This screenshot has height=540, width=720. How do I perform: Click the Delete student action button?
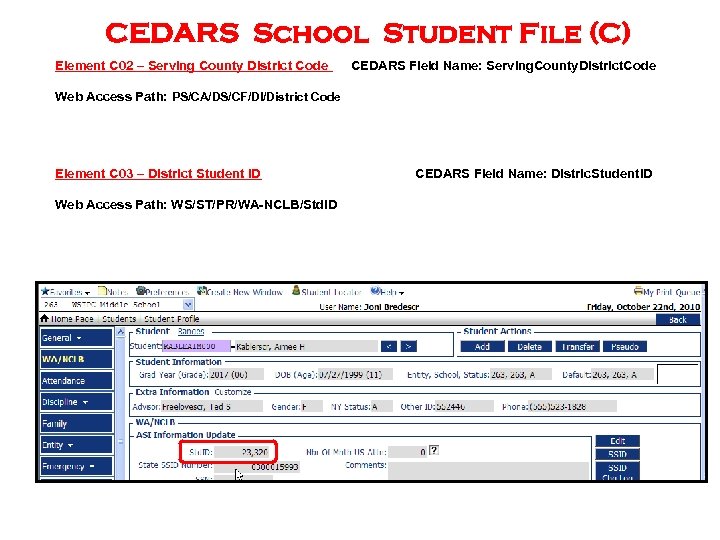[x=529, y=347]
